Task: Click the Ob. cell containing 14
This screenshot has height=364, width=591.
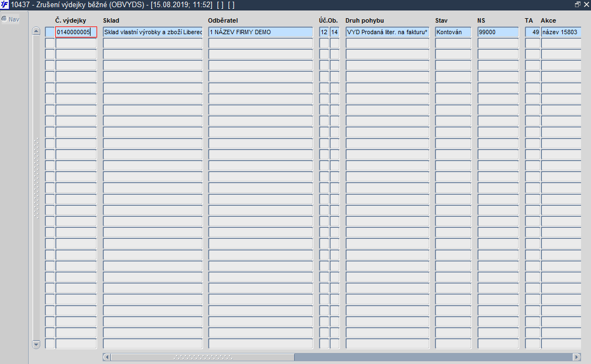Action: [335, 32]
